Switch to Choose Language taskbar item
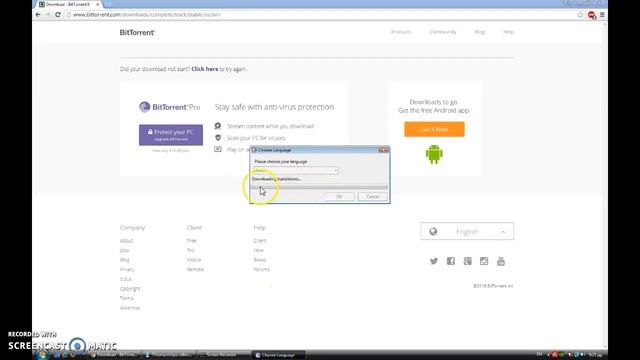Screen dimensions: 640x360 (278, 356)
